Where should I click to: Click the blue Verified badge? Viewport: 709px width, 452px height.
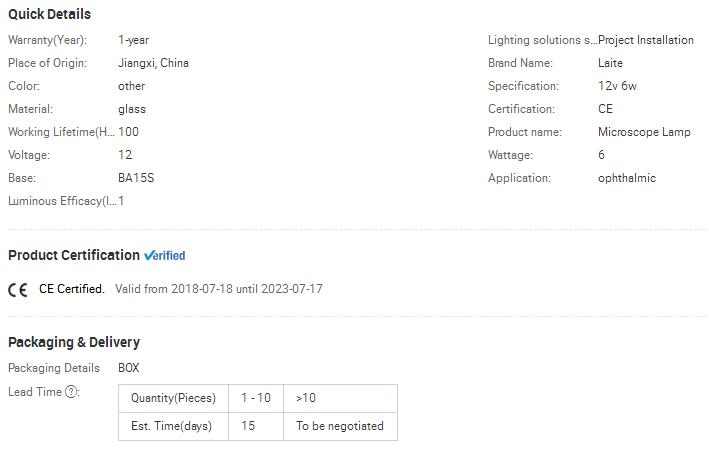165,255
